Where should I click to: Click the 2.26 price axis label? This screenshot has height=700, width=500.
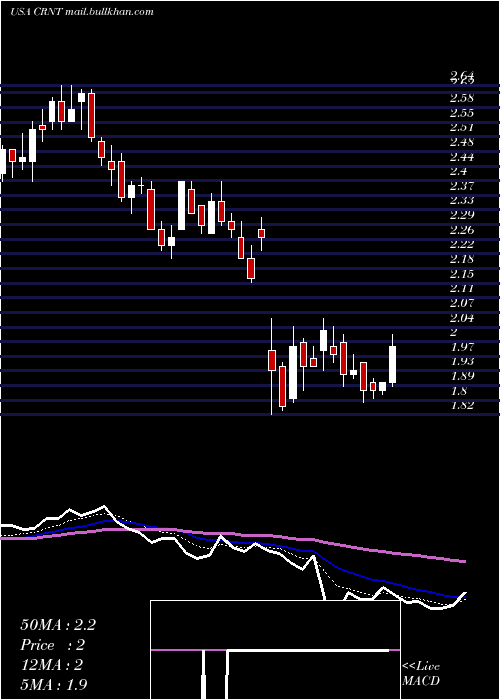462,230
